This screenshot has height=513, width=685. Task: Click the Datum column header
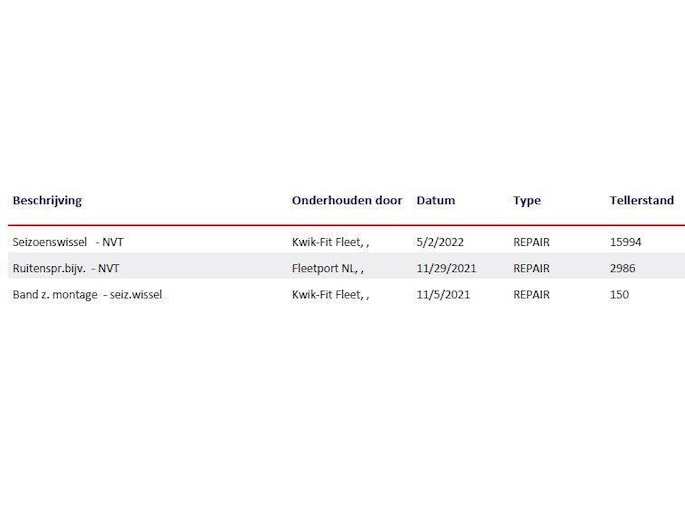(x=435, y=200)
